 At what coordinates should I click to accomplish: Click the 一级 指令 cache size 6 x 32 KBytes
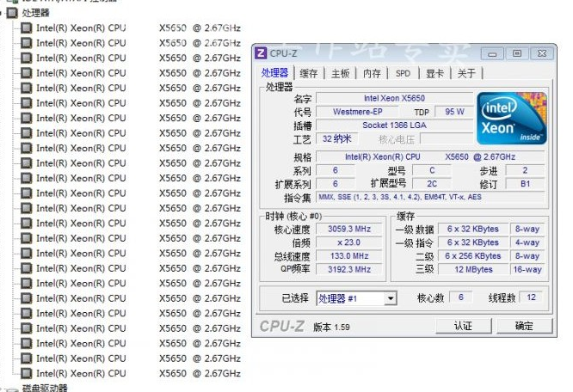[x=473, y=242]
